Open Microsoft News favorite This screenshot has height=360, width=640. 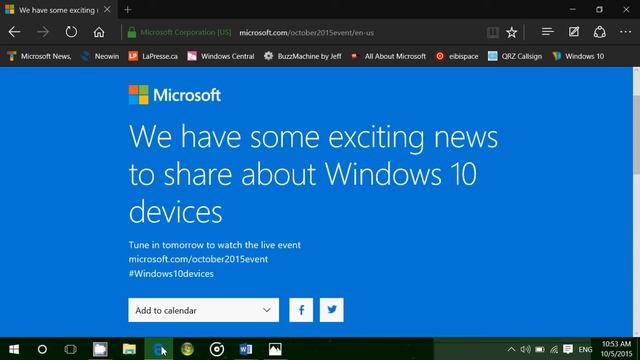point(39,56)
